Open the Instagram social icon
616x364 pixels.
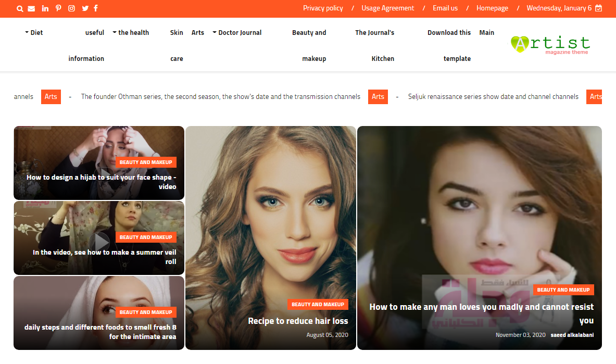(x=71, y=8)
